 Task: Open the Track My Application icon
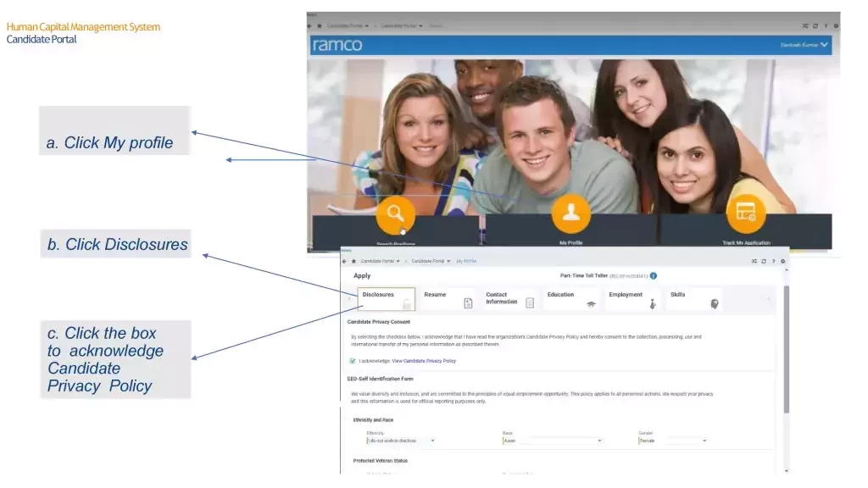click(x=746, y=213)
